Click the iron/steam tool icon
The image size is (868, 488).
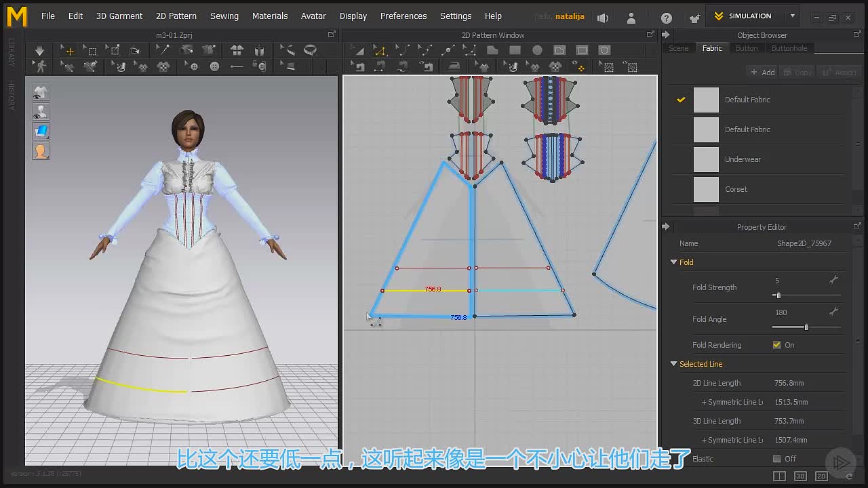coord(454,66)
